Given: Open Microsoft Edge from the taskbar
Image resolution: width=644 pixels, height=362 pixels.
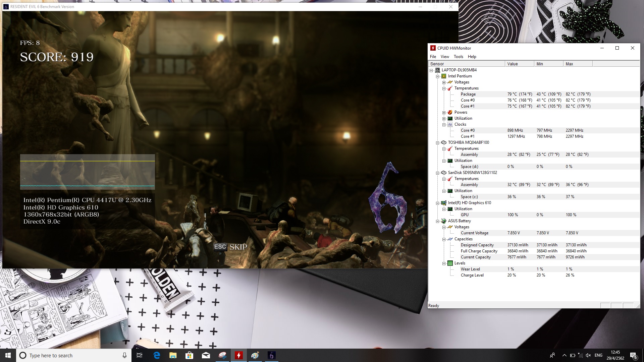Looking at the screenshot, I should tap(157, 355).
